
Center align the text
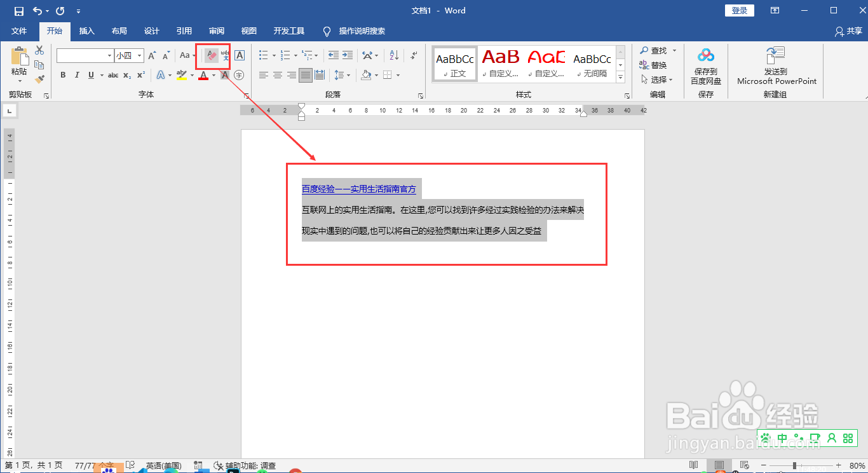point(278,75)
